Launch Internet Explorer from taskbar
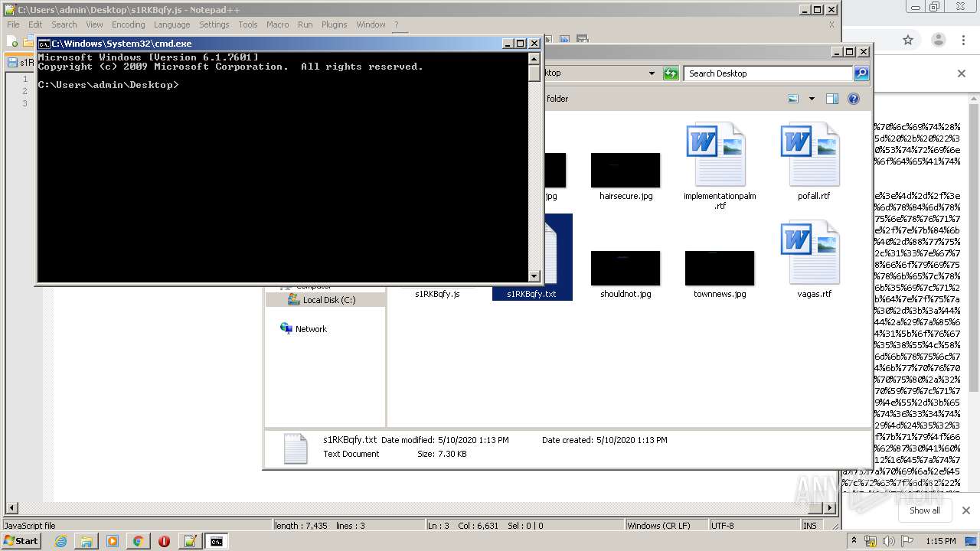Screen dimensions: 980x551 (60, 541)
